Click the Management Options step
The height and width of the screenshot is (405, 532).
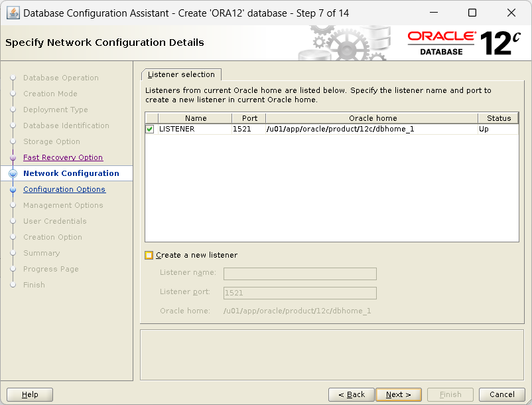[x=63, y=205]
